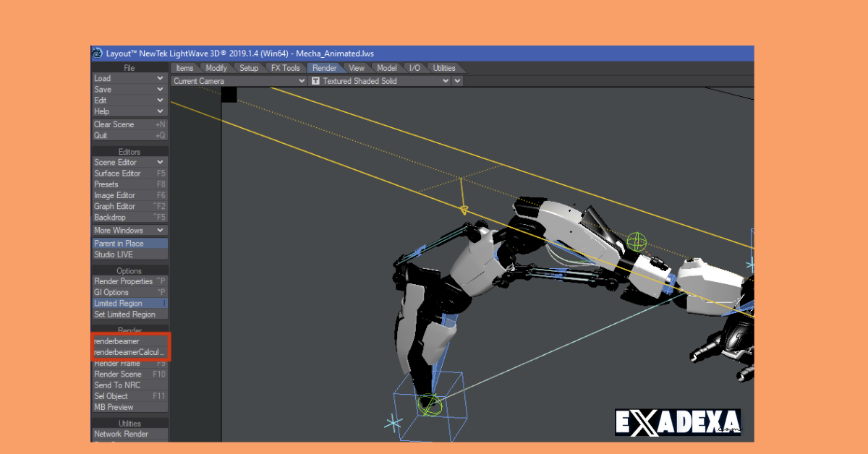This screenshot has width=868, height=454.
Task: Click the Textured Shaded Solid 'T' icon
Action: click(315, 80)
